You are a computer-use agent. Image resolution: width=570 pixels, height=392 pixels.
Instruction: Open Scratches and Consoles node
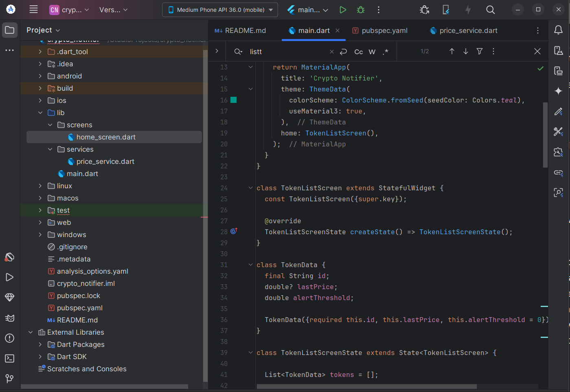pyautogui.click(x=87, y=369)
